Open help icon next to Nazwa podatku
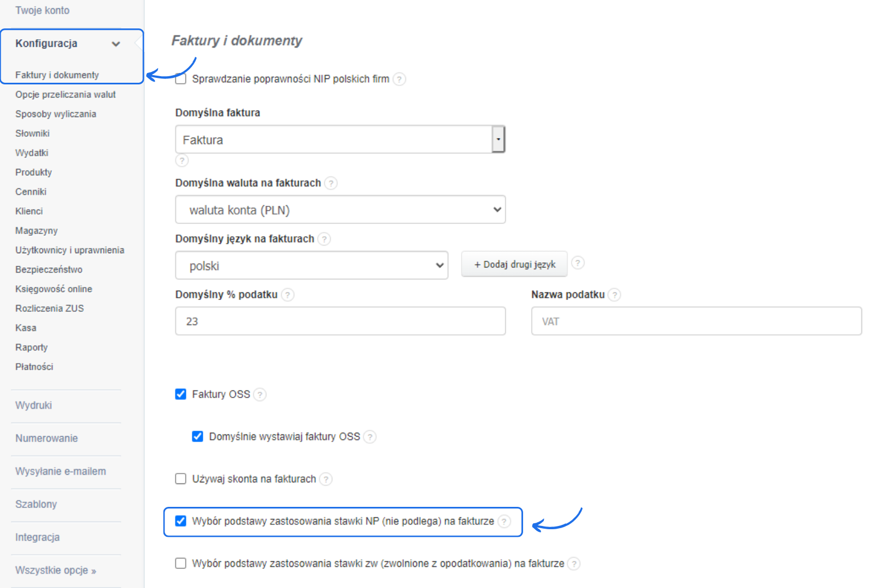Viewport: 874px width, 588px height. click(x=615, y=295)
